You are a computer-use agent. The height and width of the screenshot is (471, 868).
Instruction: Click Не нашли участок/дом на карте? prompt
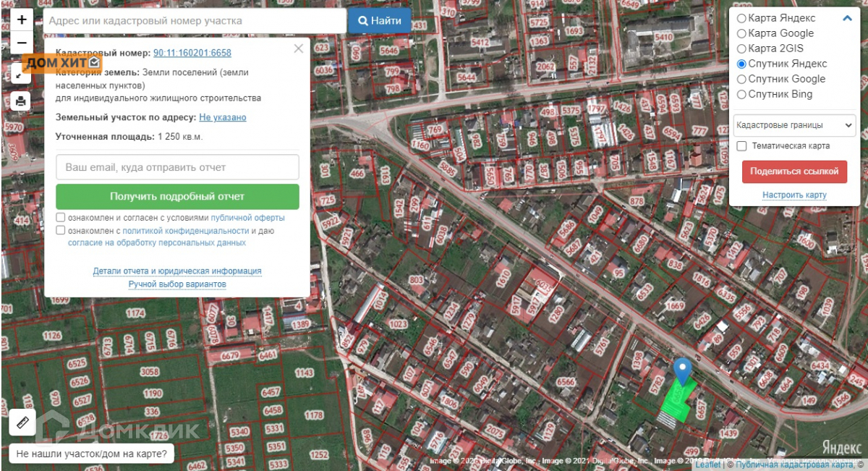(x=91, y=454)
